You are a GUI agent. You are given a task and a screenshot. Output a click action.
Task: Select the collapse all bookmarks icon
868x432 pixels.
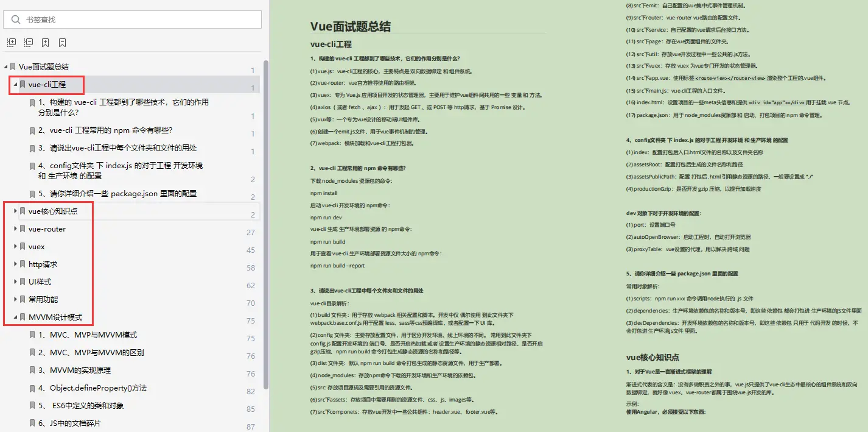(28, 41)
